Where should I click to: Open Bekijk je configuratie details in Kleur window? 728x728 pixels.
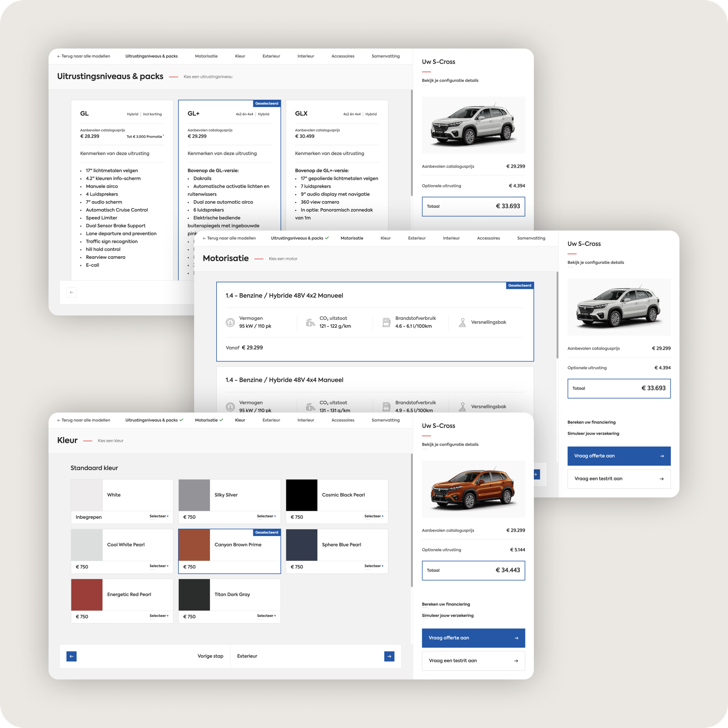450,444
